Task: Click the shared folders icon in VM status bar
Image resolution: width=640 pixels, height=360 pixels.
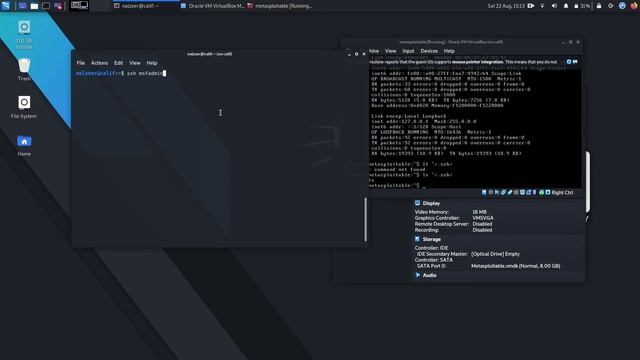Action: tap(516, 192)
